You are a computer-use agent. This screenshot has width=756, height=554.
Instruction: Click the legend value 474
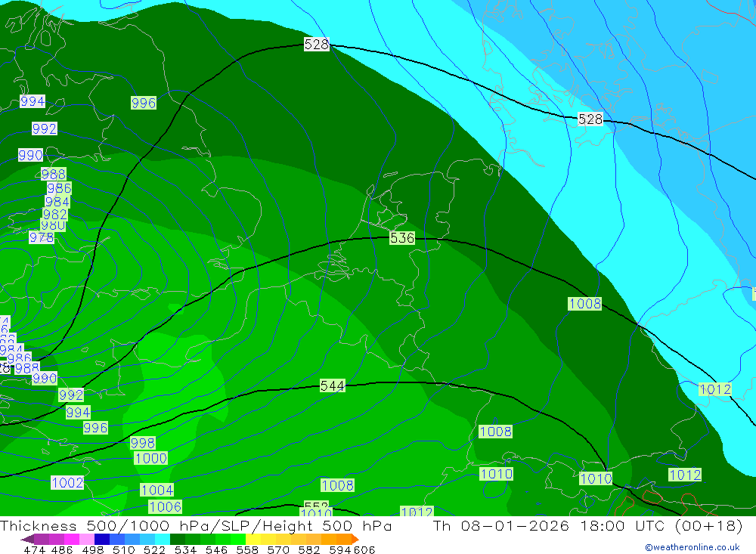coord(34,549)
